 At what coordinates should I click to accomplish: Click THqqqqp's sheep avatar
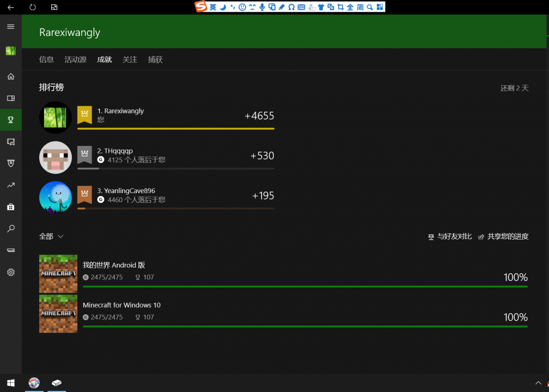pos(55,157)
